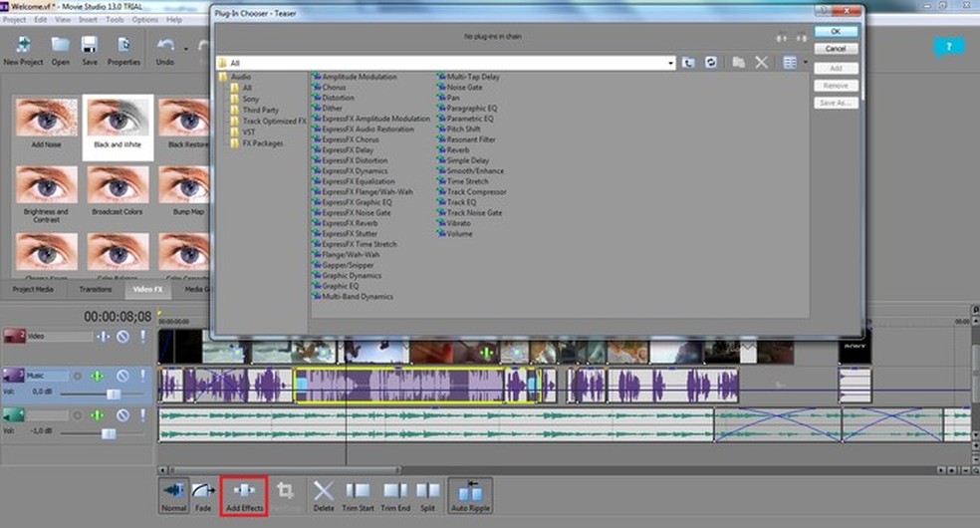This screenshot has height=528, width=980.
Task: Open the Tools menu
Action: point(115,19)
